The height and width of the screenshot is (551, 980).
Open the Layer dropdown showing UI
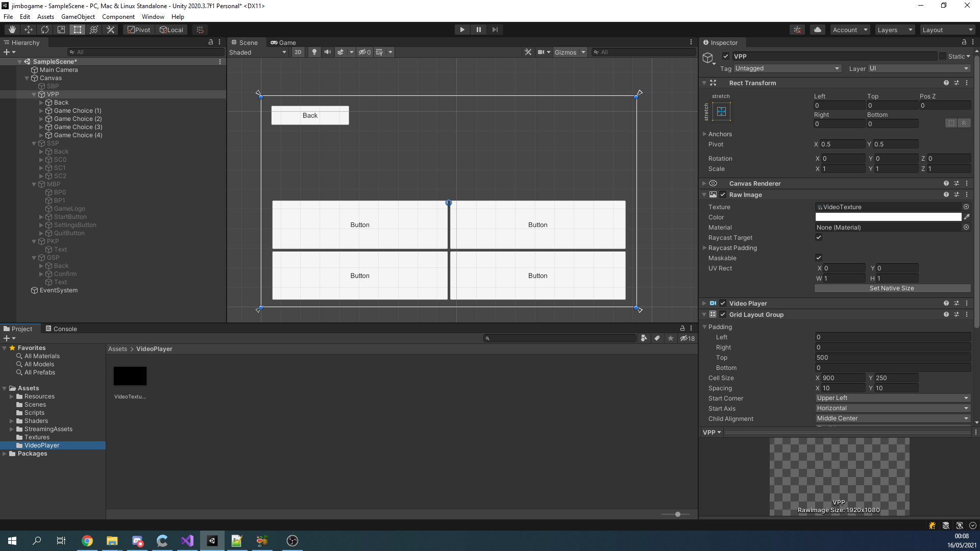click(x=919, y=68)
